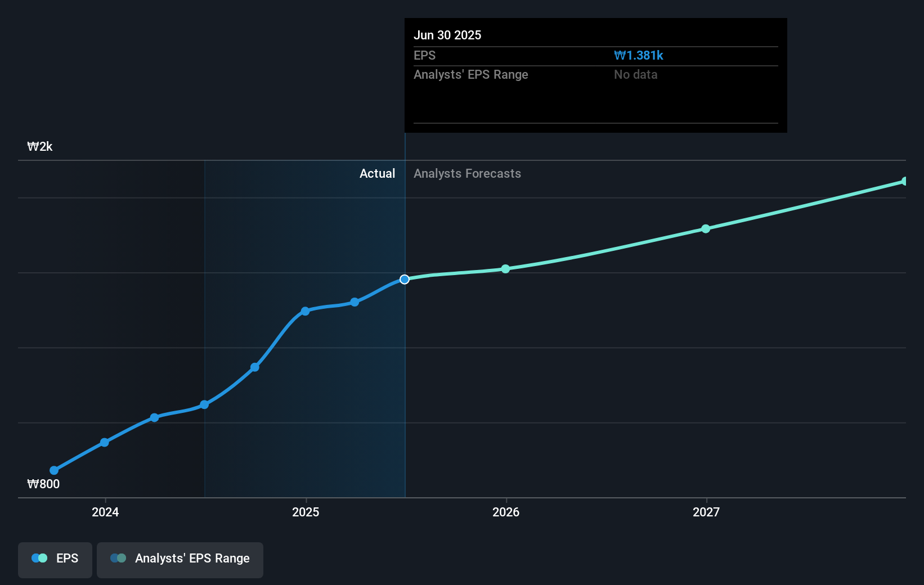Click the Jun 30 2025 tooltip heading
924x585 pixels.
[447, 35]
